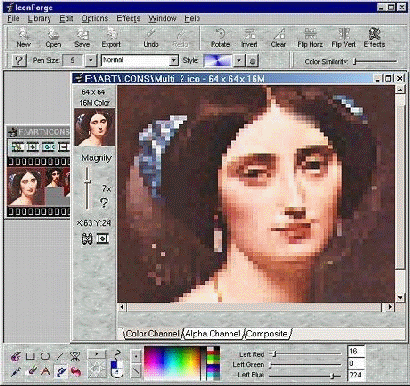Pick a color from the rainbow spectrum

pos(172,363)
